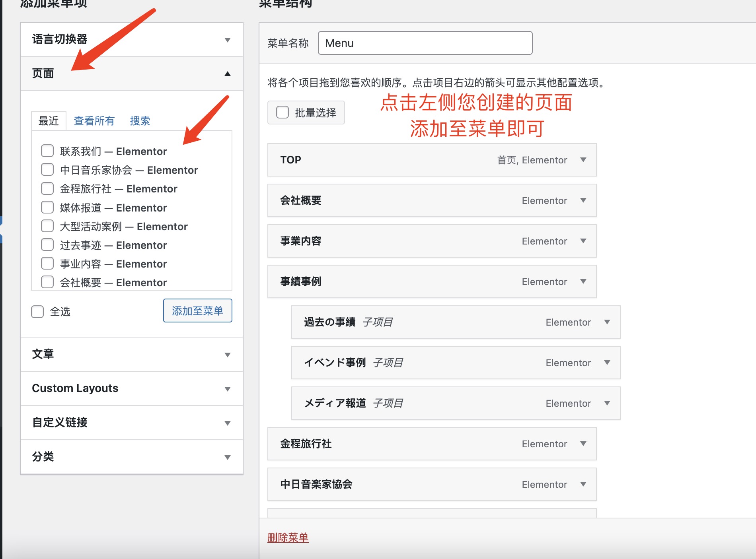
Task: Expand 過去の事績 sub-item options arrow
Action: tap(607, 322)
